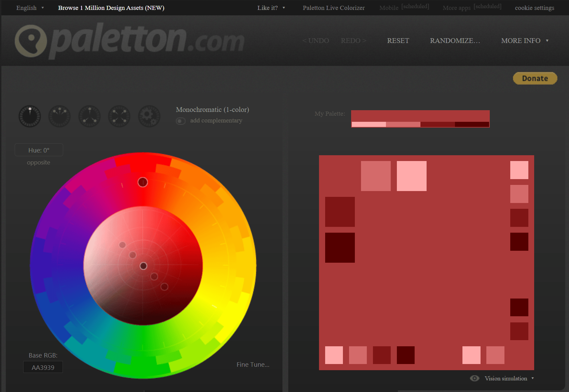Open cookie settings
The width and height of the screenshot is (569, 392).
click(x=535, y=8)
